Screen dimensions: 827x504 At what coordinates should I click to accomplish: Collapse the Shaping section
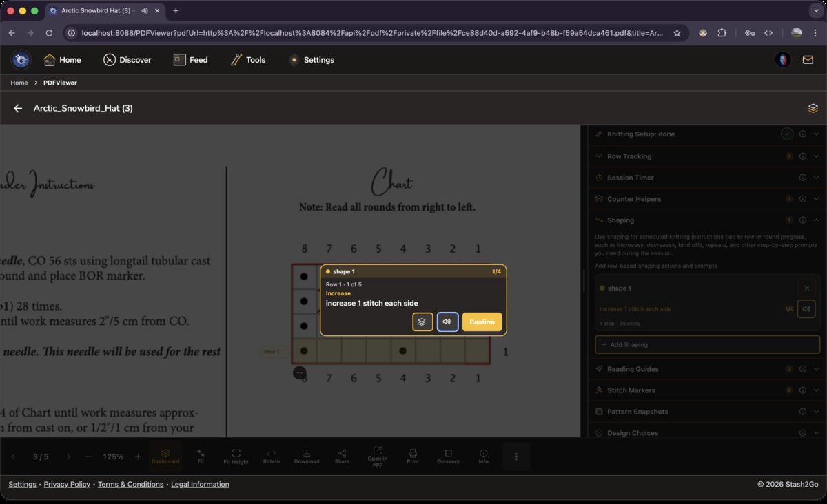(816, 220)
